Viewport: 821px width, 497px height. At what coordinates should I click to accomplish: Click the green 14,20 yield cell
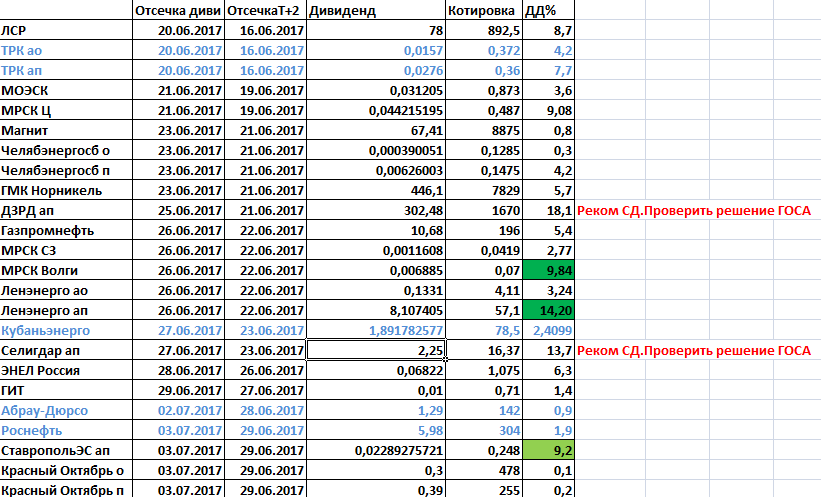pos(549,311)
